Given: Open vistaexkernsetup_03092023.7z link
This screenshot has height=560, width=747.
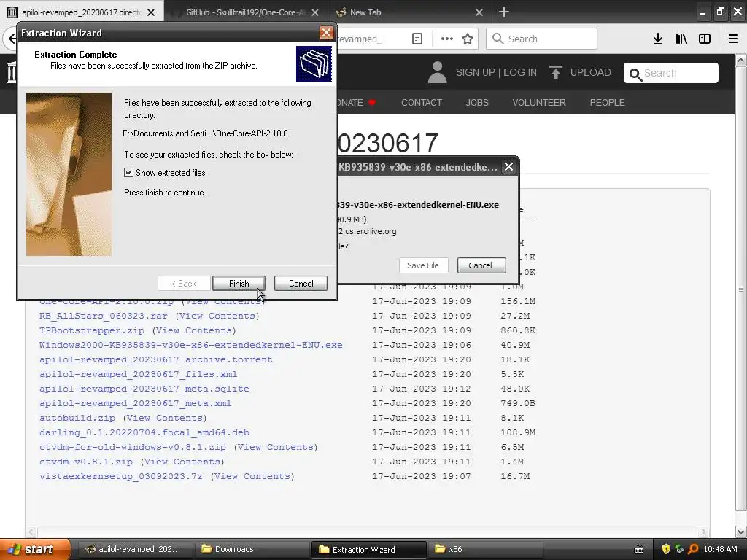Looking at the screenshot, I should click(x=121, y=476).
